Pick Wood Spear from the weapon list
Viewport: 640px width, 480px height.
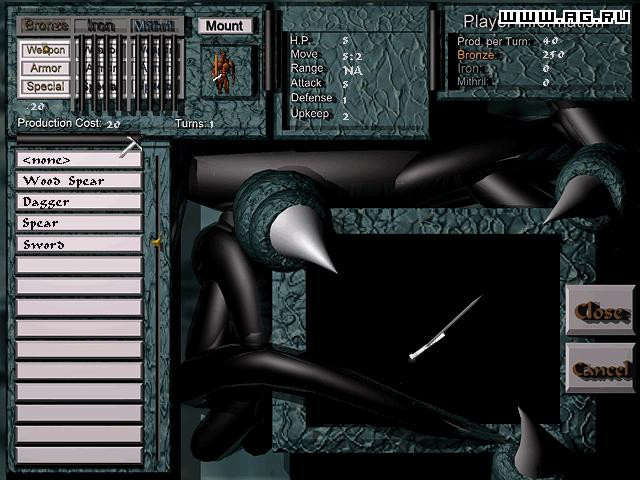[x=79, y=181]
